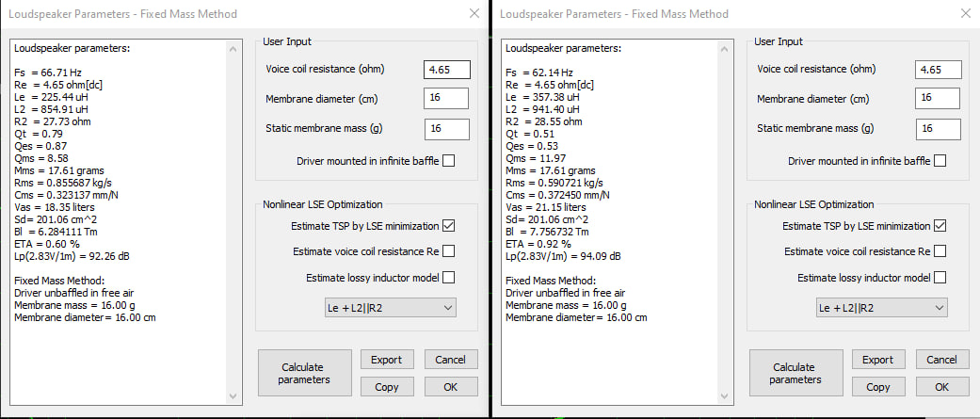980x419 pixels.
Task: Click Cancel in right dialog
Action: [942, 360]
